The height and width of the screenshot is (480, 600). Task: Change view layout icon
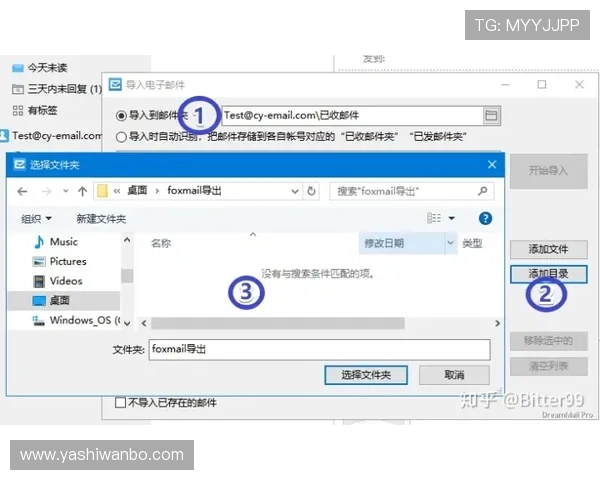click(434, 218)
